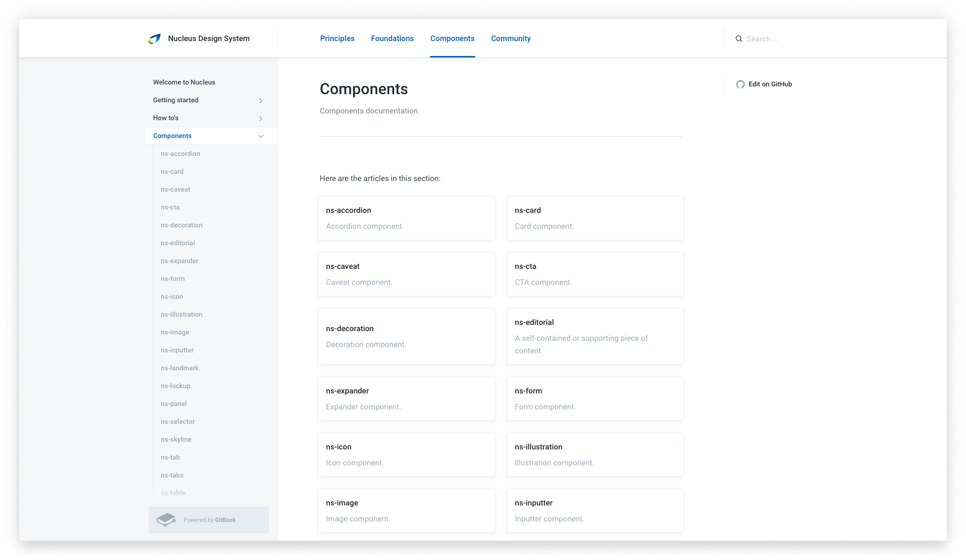The image size is (966, 560).
Task: Click the GitHub octocat icon
Action: click(x=740, y=84)
